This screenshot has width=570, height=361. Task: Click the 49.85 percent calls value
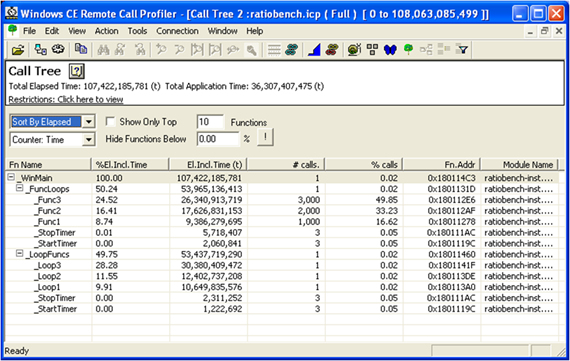click(388, 200)
